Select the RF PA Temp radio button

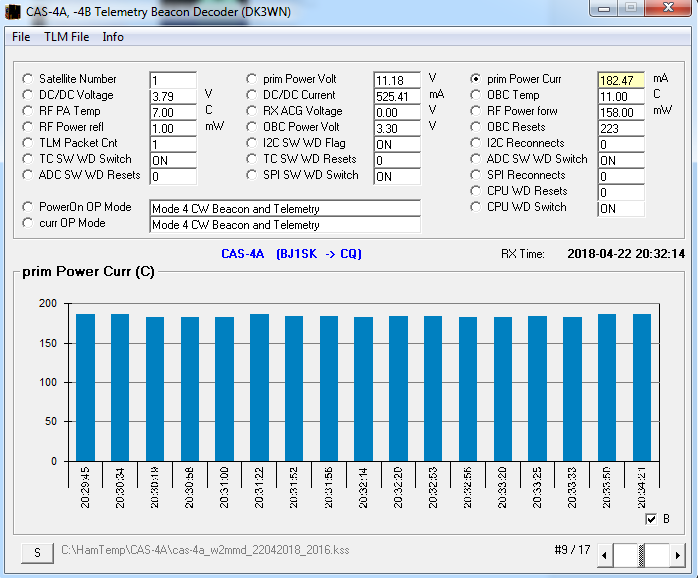(x=28, y=111)
